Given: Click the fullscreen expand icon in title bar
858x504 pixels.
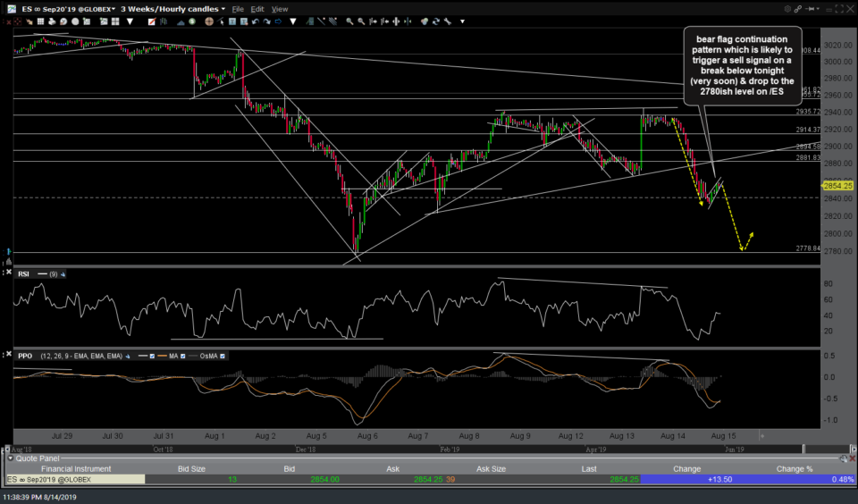Looking at the screenshot, I should (x=839, y=9).
